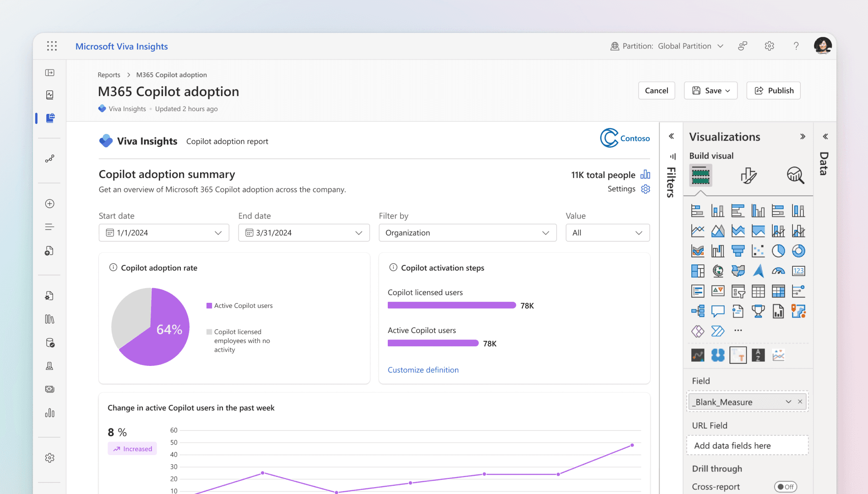868x494 pixels.
Task: Go to Reports breadcrumb
Action: pyautogui.click(x=109, y=75)
